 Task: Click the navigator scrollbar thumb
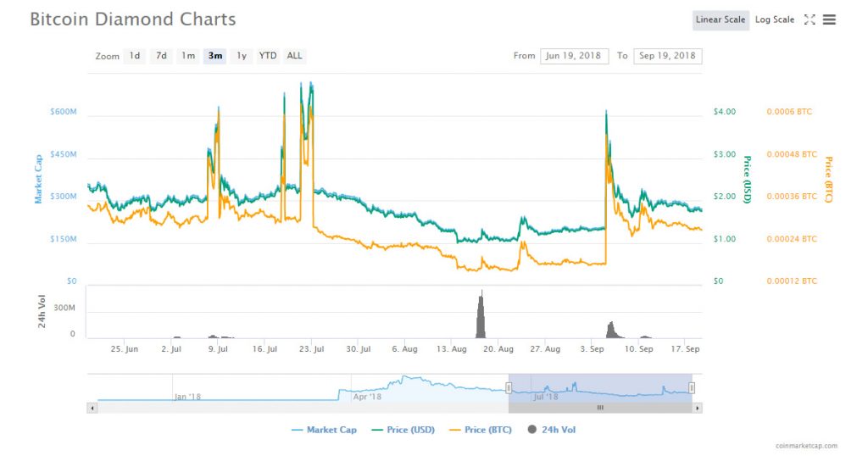601,408
